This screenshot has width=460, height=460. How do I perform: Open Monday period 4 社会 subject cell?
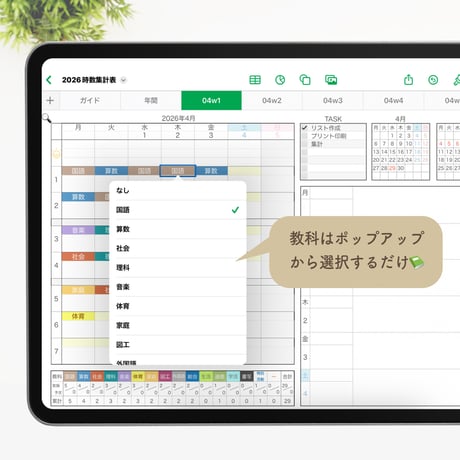(x=78, y=256)
